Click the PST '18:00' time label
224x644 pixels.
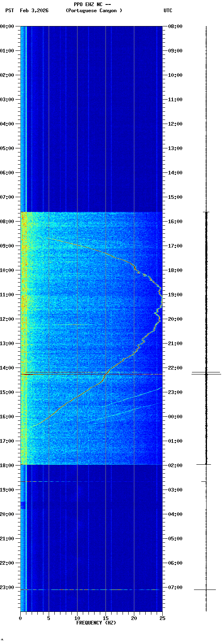tap(7, 466)
